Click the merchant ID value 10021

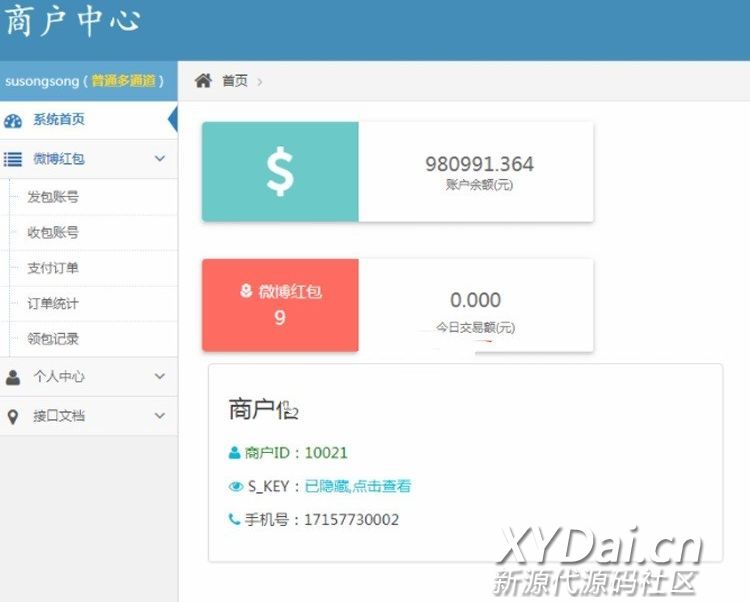click(x=326, y=452)
